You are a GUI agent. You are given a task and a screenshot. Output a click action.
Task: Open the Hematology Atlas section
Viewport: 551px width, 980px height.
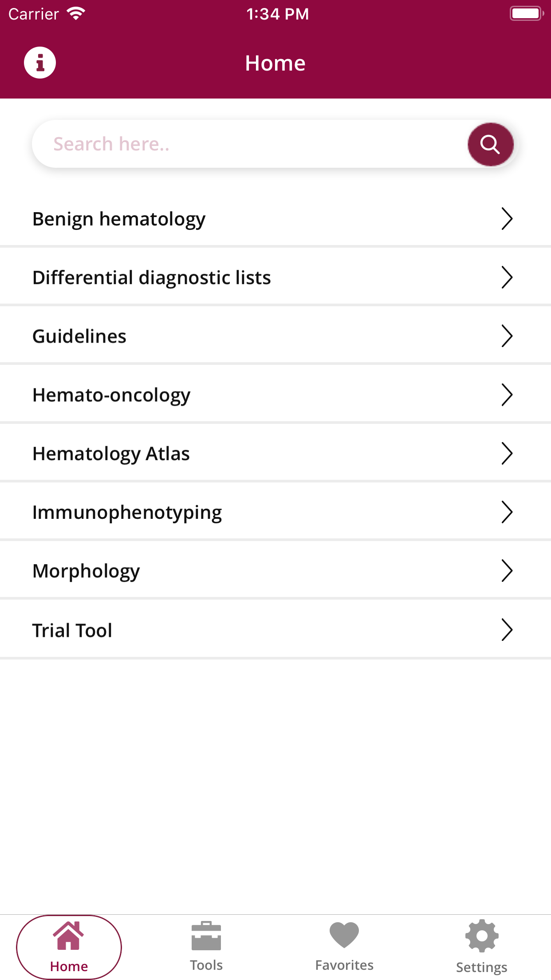(x=111, y=454)
